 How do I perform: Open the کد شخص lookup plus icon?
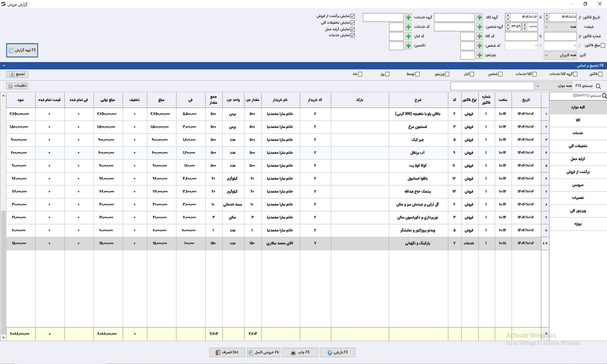coord(479,46)
